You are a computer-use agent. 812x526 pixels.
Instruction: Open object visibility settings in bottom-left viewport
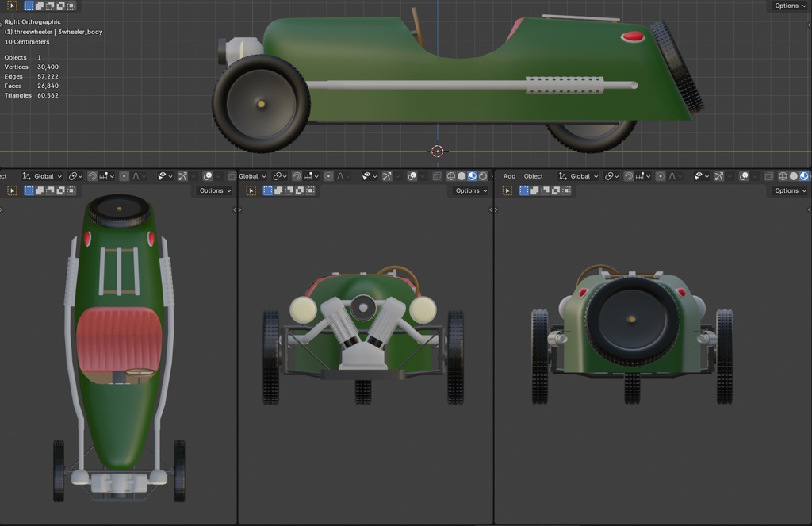pyautogui.click(x=165, y=176)
